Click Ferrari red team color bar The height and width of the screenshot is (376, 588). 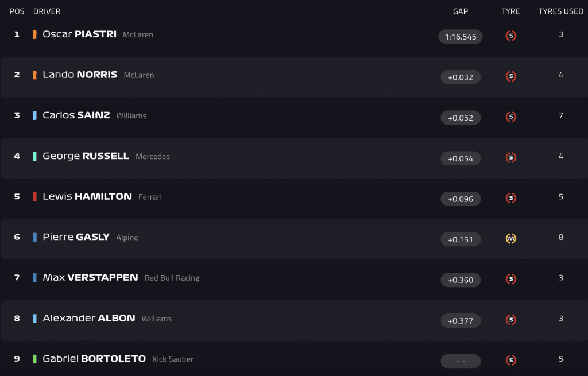[35, 197]
